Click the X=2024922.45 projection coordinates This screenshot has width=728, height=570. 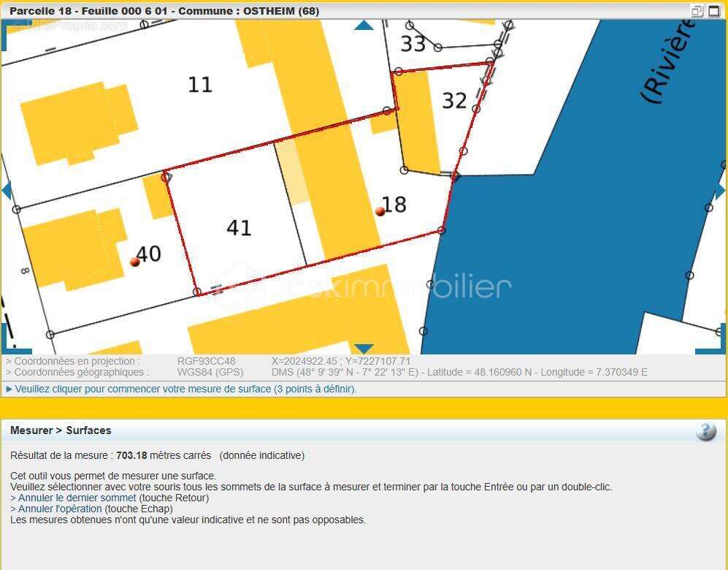click(x=341, y=361)
